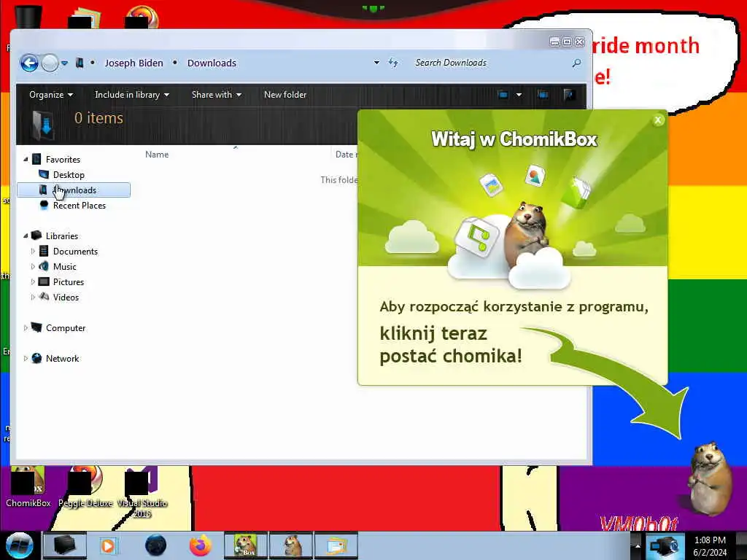
Task: Expand the Computer tree node
Action: [x=26, y=327]
